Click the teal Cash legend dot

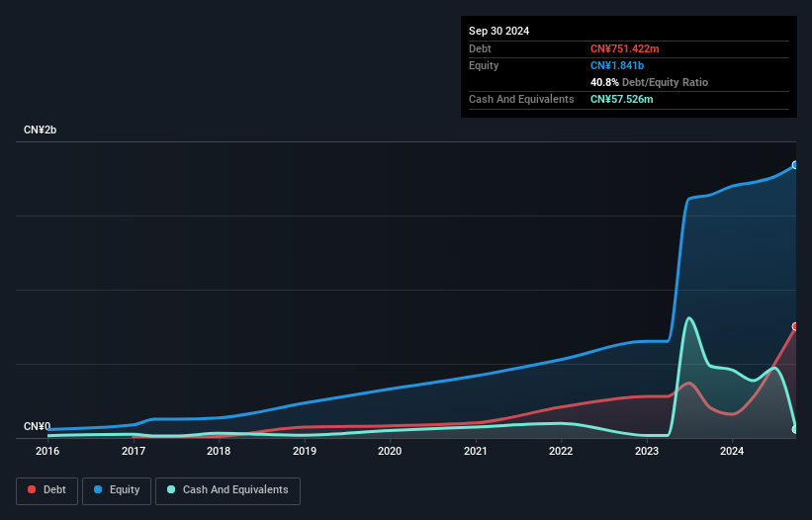pos(171,489)
